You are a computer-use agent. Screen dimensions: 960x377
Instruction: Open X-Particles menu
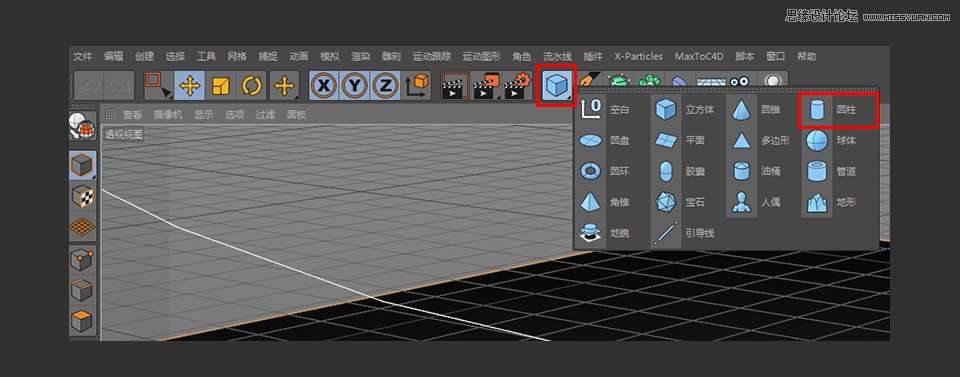click(x=639, y=56)
